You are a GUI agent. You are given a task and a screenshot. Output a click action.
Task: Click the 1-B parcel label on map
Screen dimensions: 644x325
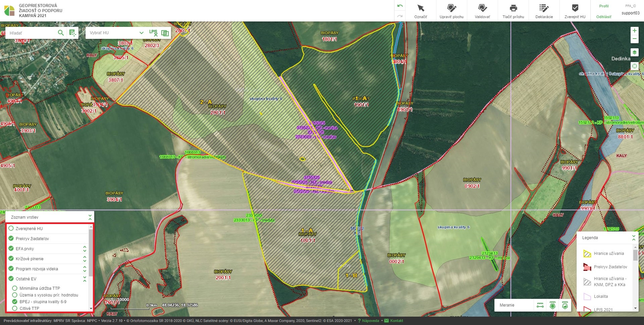pos(351,275)
